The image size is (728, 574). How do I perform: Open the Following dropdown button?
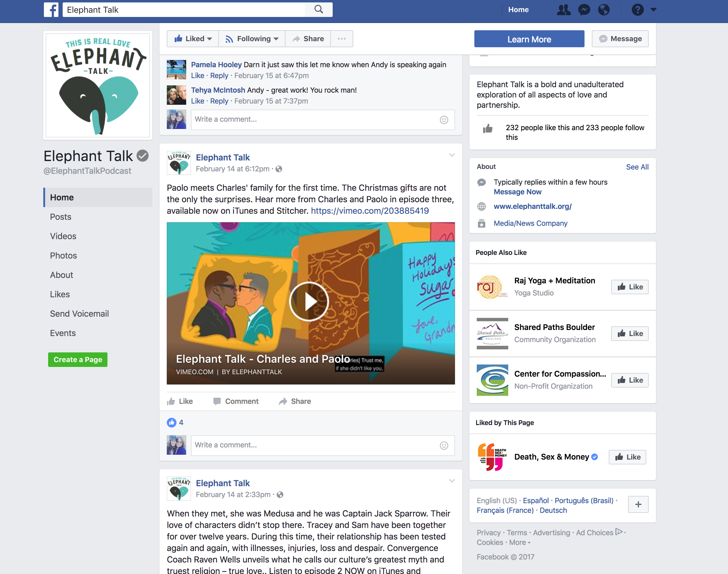click(252, 39)
